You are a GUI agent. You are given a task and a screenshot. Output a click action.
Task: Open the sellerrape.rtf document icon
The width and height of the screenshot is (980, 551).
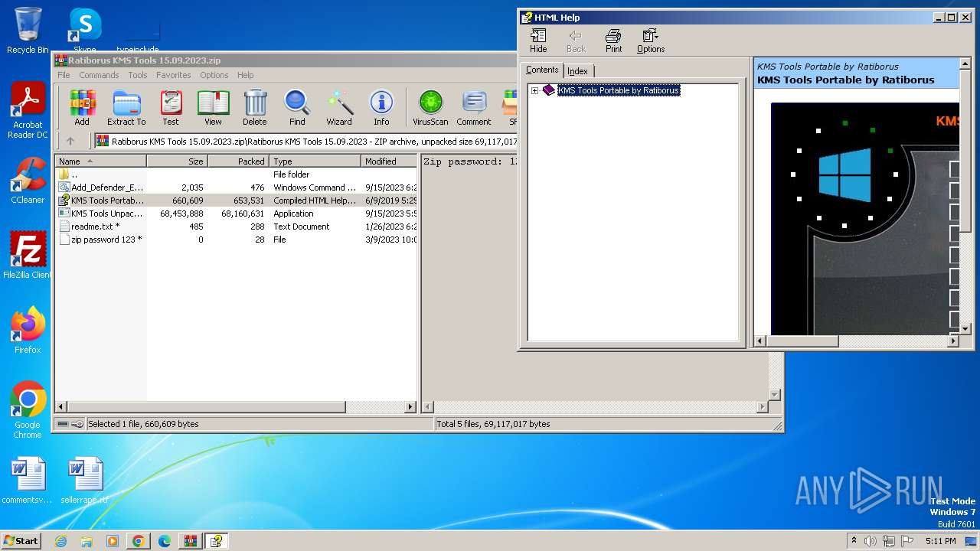click(85, 481)
